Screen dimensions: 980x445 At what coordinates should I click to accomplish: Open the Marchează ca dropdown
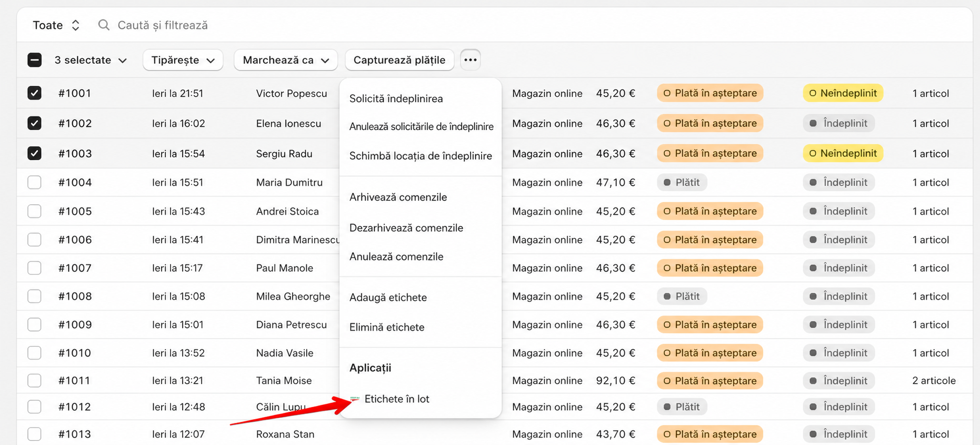286,60
